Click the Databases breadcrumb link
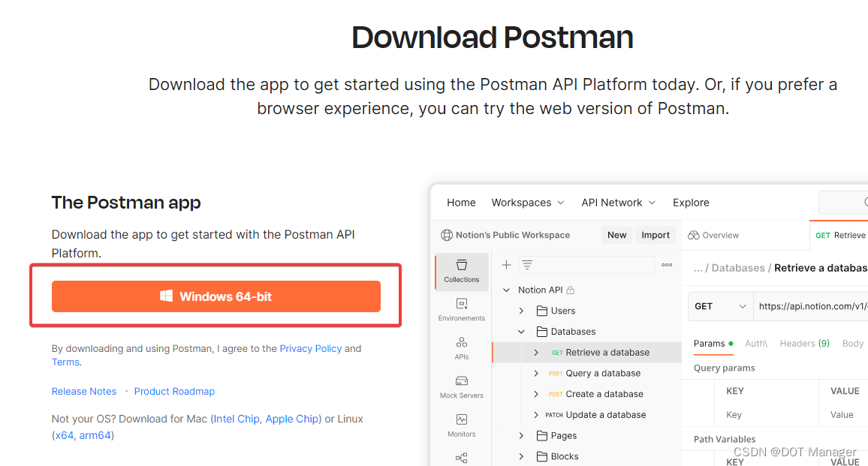Viewport: 868px width, 466px height. 738,268
